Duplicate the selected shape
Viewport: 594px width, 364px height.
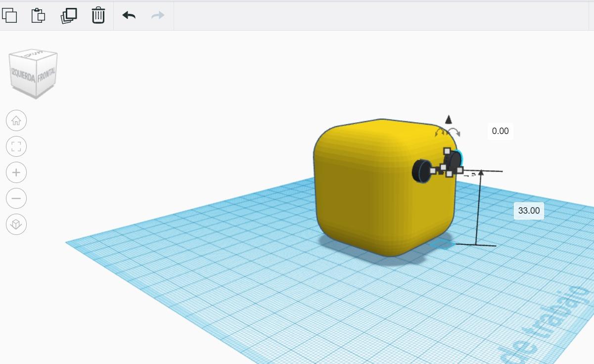69,15
